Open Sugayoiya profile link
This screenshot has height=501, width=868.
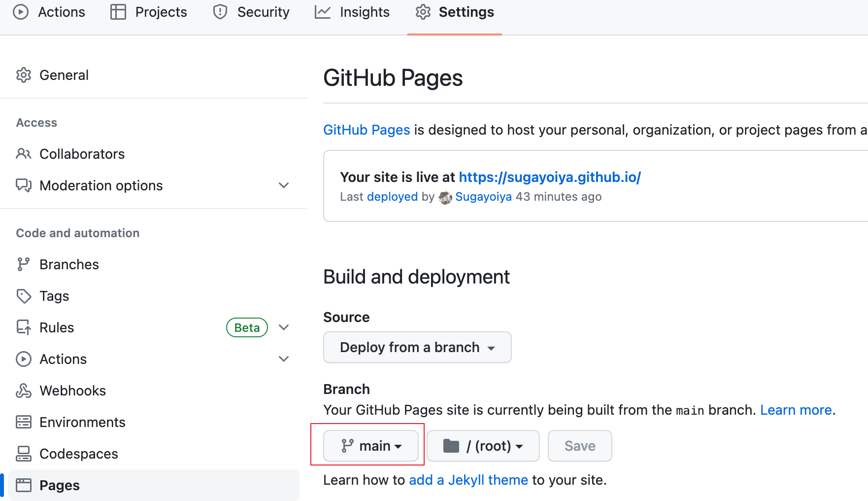coord(483,197)
